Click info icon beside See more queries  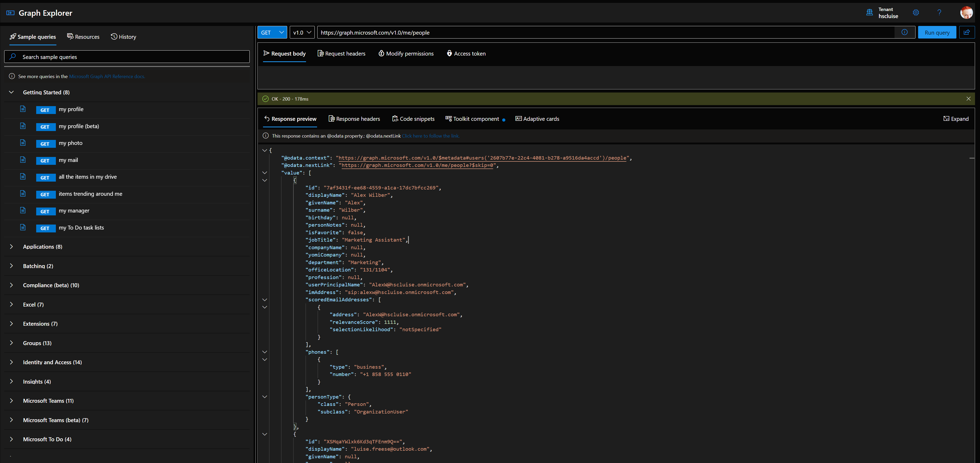point(12,77)
